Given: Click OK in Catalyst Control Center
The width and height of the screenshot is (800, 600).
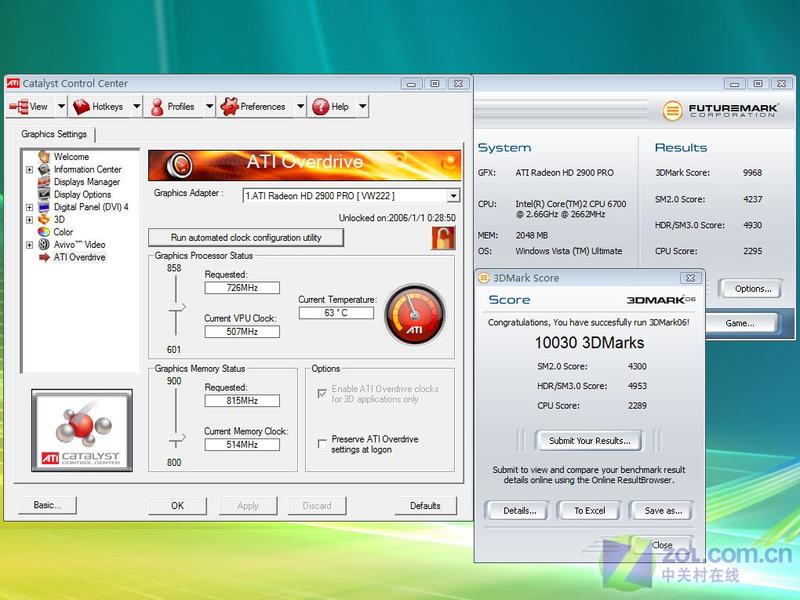Looking at the screenshot, I should (178, 506).
